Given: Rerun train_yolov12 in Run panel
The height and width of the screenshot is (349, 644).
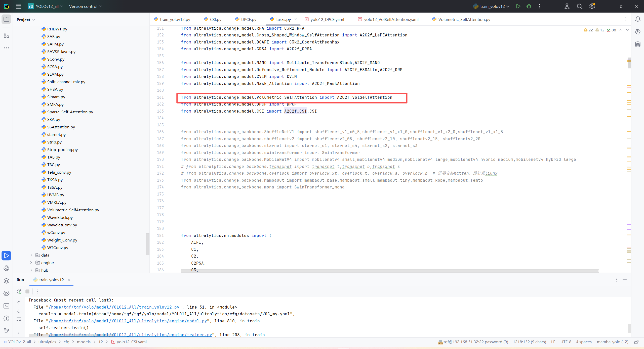Looking at the screenshot, I should [19, 291].
